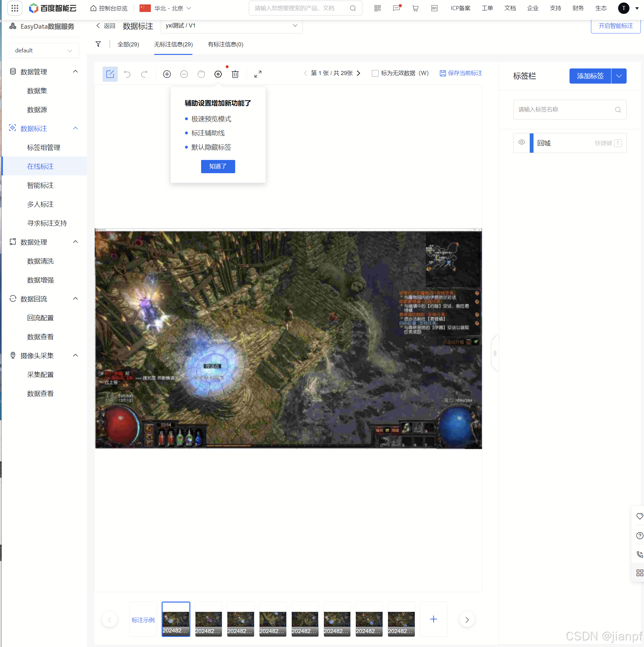The image size is (644, 647).
Task: Open the filter funnel icon
Action: coord(98,44)
